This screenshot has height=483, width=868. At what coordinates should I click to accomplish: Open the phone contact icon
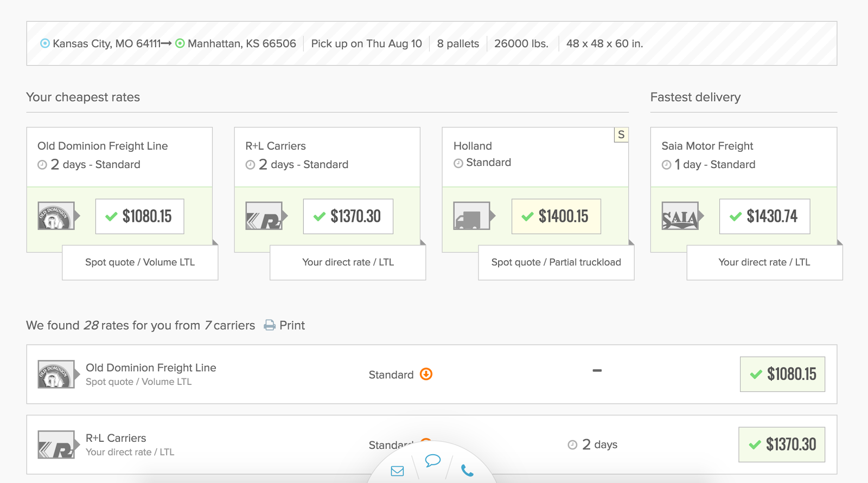[x=467, y=471]
